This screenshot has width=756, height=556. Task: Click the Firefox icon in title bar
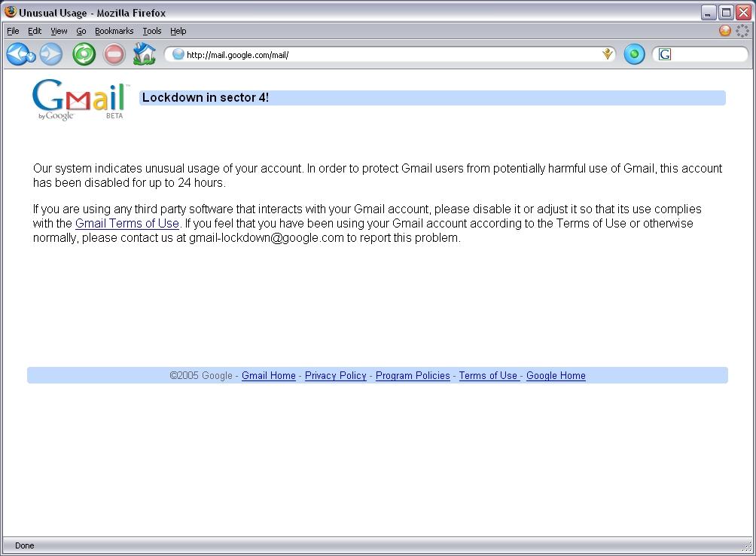[x=11, y=11]
